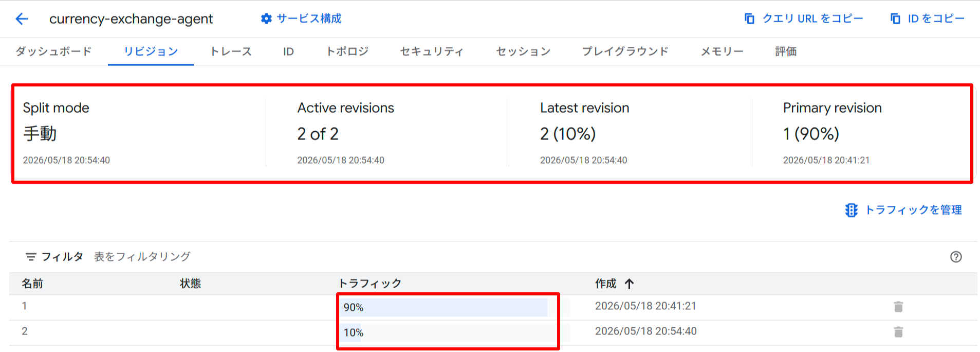Click Active revisions value 2 of 2
This screenshot has height=352, width=980.
pyautogui.click(x=318, y=134)
